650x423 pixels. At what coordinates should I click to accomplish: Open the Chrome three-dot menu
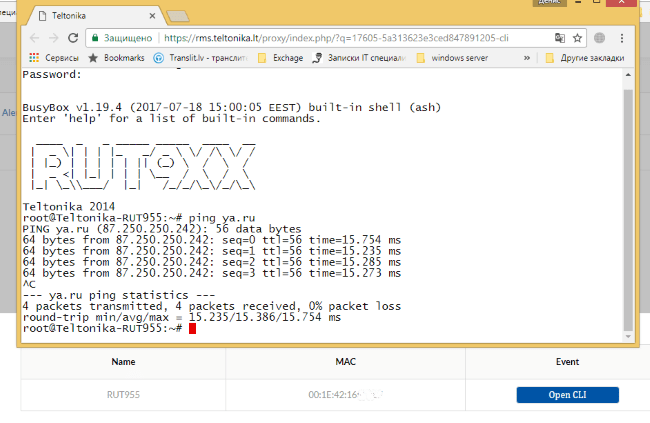(x=620, y=37)
